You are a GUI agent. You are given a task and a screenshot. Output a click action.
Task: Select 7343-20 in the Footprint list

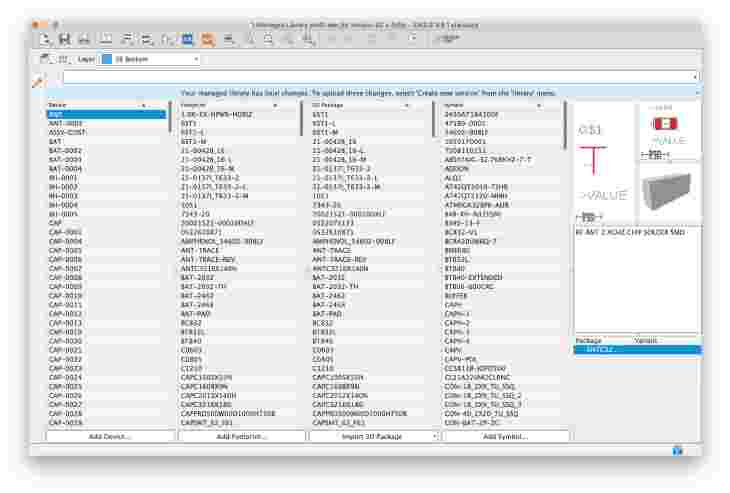(x=195, y=214)
